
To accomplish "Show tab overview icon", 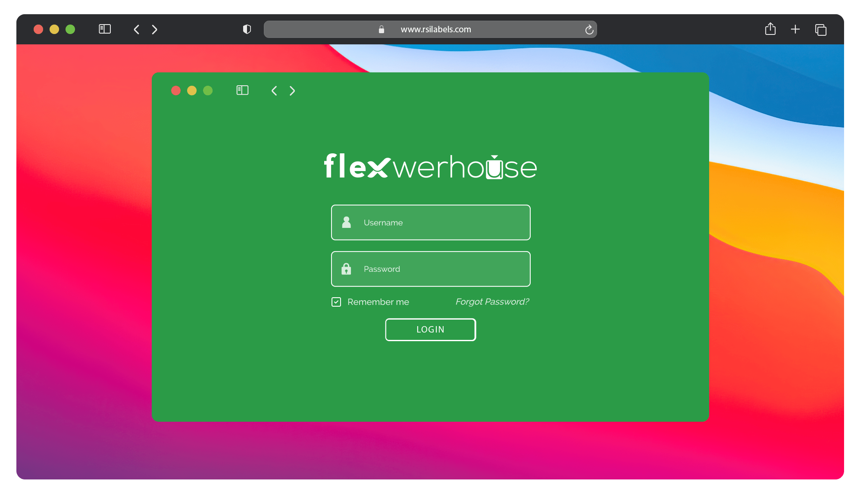I will [x=820, y=30].
